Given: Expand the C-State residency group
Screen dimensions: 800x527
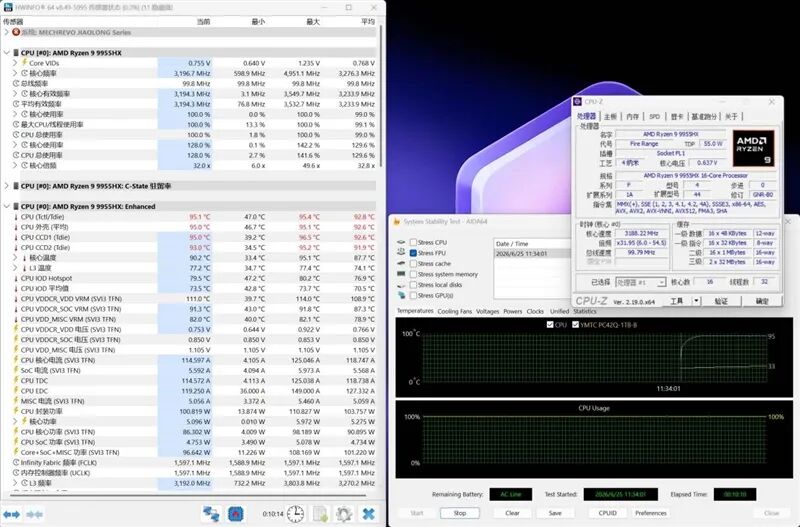Looking at the screenshot, I should point(6,186).
